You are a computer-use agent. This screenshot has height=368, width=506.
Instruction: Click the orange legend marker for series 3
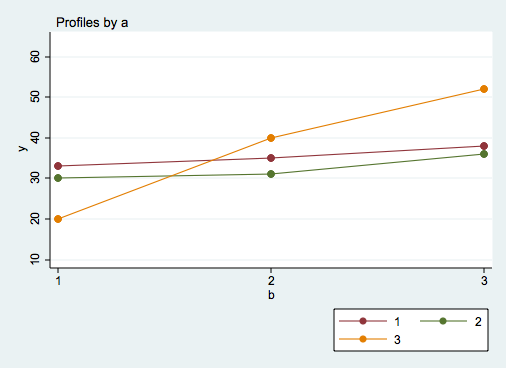363,339
